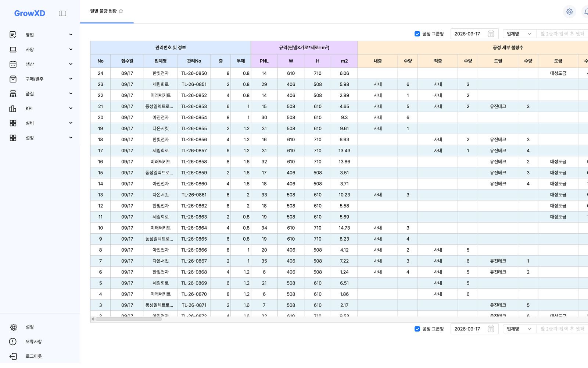The width and height of the screenshot is (588, 368).
Task: Sort by 접수일 column header
Action: coord(127,61)
